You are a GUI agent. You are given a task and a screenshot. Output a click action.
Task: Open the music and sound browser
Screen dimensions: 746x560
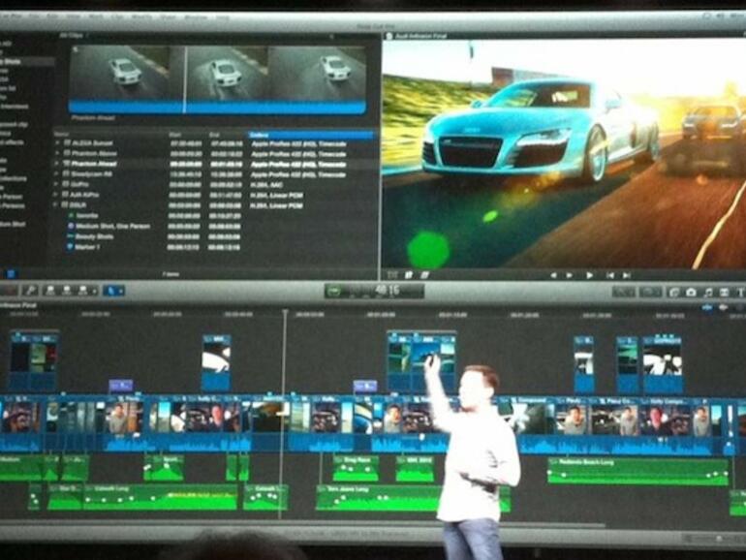point(708,293)
